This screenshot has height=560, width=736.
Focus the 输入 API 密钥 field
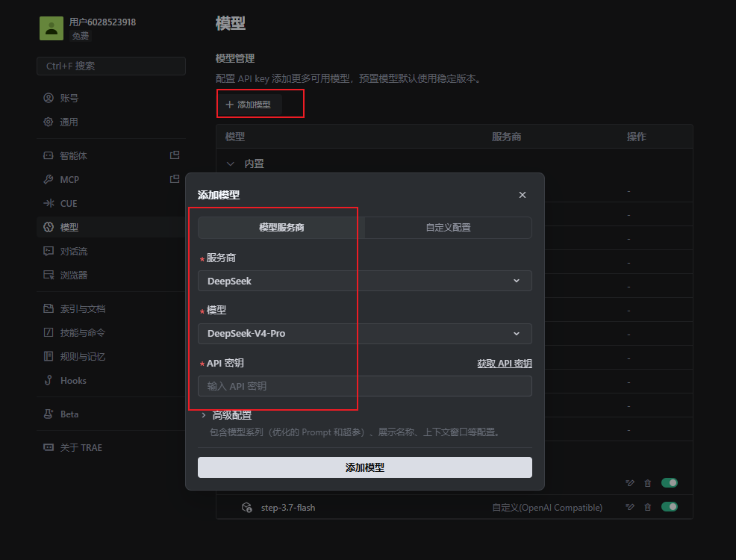coord(365,386)
